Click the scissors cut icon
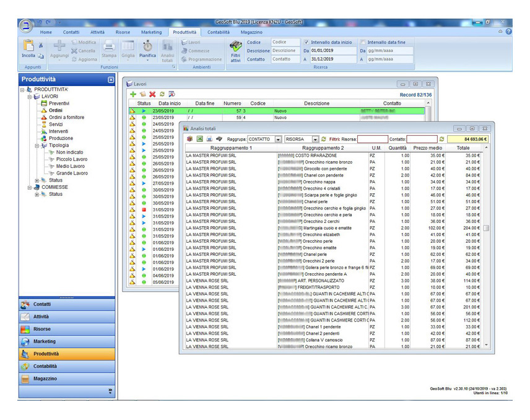Image resolution: width=530 pixels, height=420 pixels. point(41,45)
